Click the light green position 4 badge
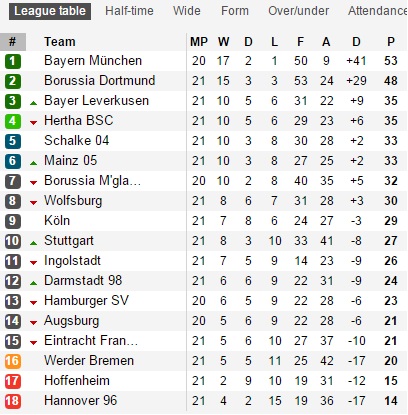 (13, 121)
